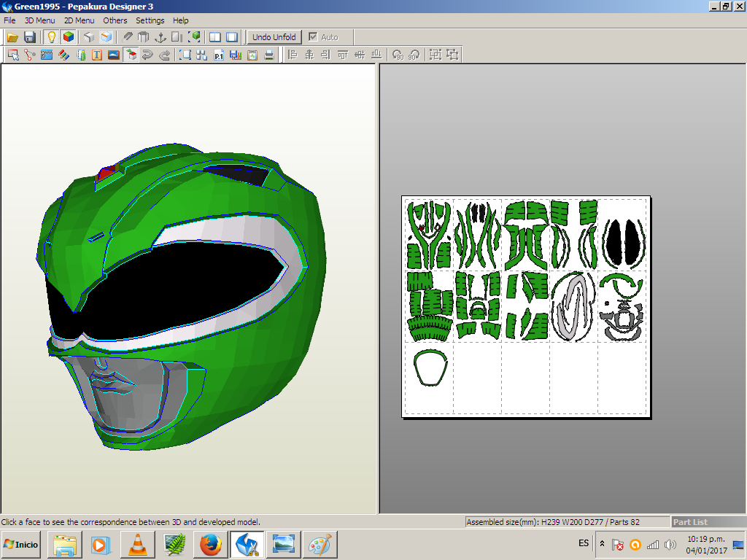Open the Inicio start button
This screenshot has height=560, width=747.
(21, 545)
